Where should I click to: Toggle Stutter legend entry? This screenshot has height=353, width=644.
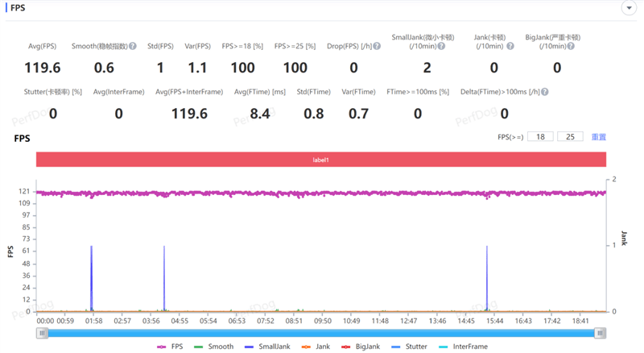(x=409, y=347)
